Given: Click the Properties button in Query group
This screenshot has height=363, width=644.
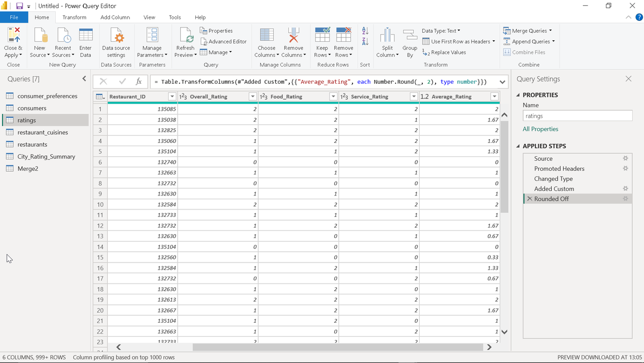Looking at the screenshot, I should (216, 31).
